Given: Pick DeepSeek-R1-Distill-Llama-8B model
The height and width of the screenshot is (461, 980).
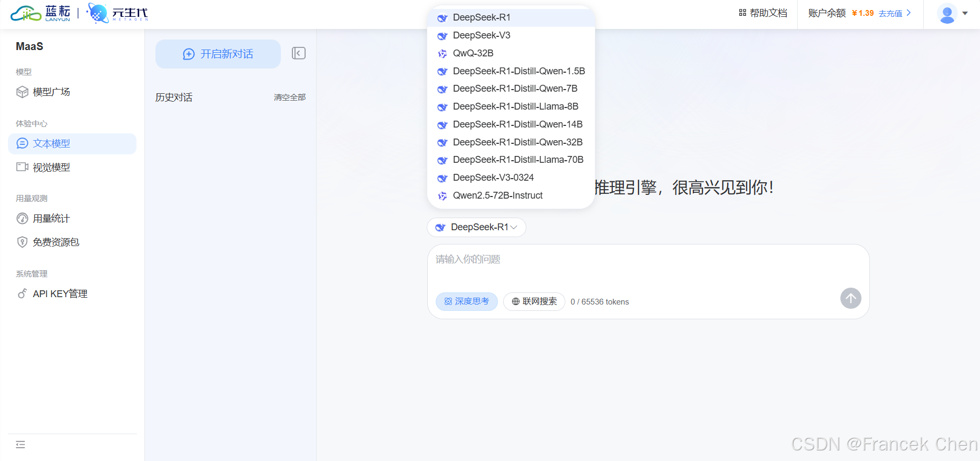Looking at the screenshot, I should click(511, 106).
